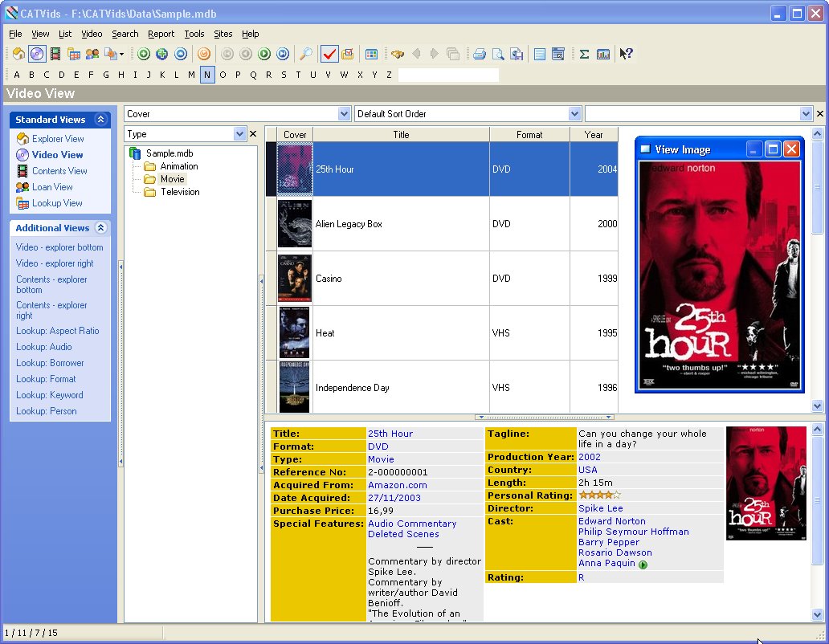Image resolution: width=829 pixels, height=644 pixels.
Task: Open the magnifying glass Search icon
Action: (x=305, y=54)
